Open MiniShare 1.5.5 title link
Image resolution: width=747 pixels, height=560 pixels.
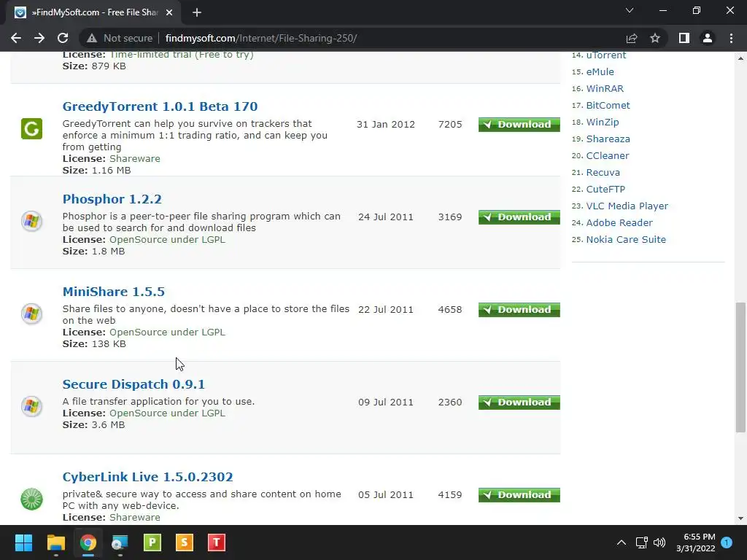click(113, 292)
